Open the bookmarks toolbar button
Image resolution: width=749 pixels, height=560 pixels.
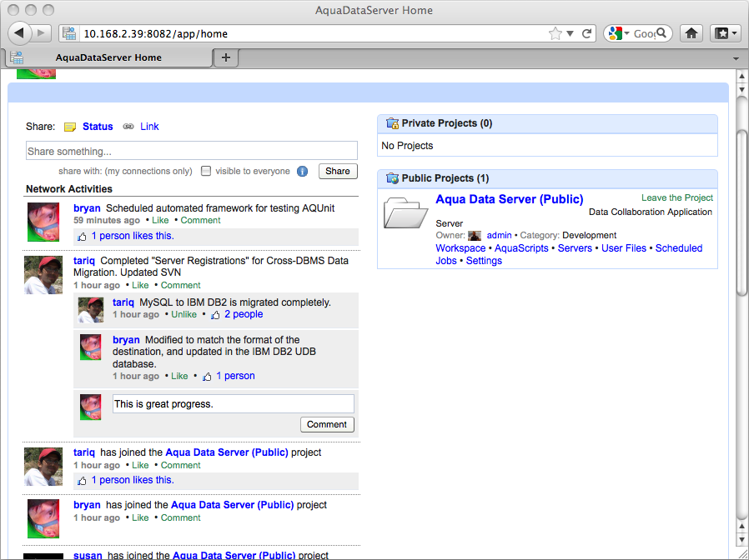725,33
